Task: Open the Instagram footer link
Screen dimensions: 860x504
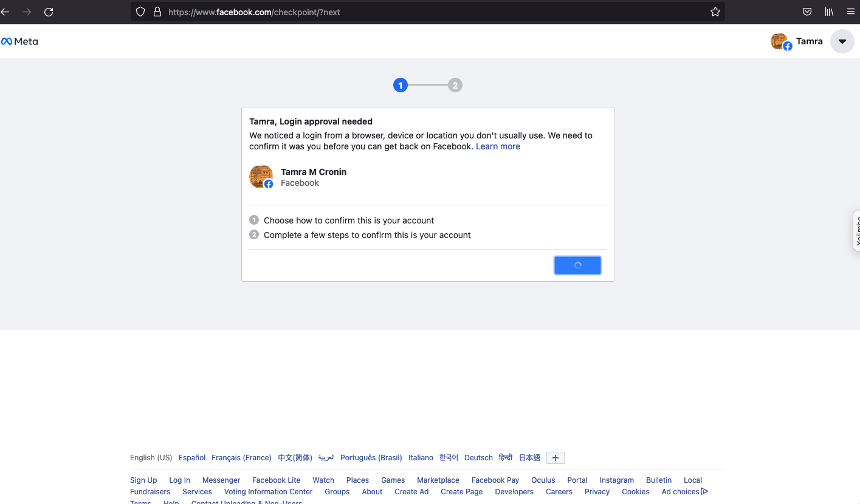Action: pos(616,480)
